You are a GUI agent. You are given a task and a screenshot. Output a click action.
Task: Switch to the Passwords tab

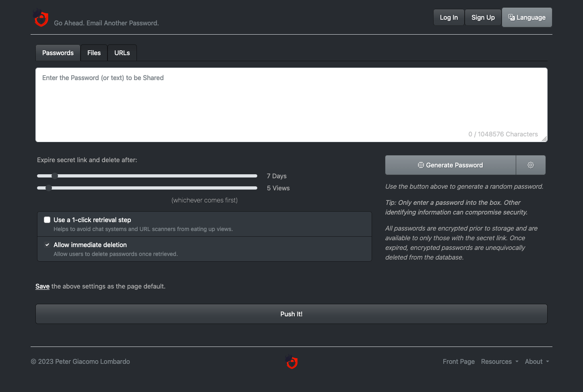pyautogui.click(x=58, y=53)
